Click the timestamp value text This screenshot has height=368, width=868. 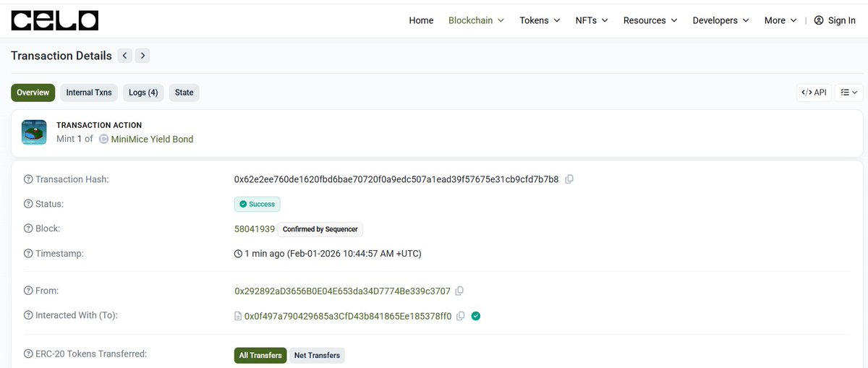click(x=333, y=254)
